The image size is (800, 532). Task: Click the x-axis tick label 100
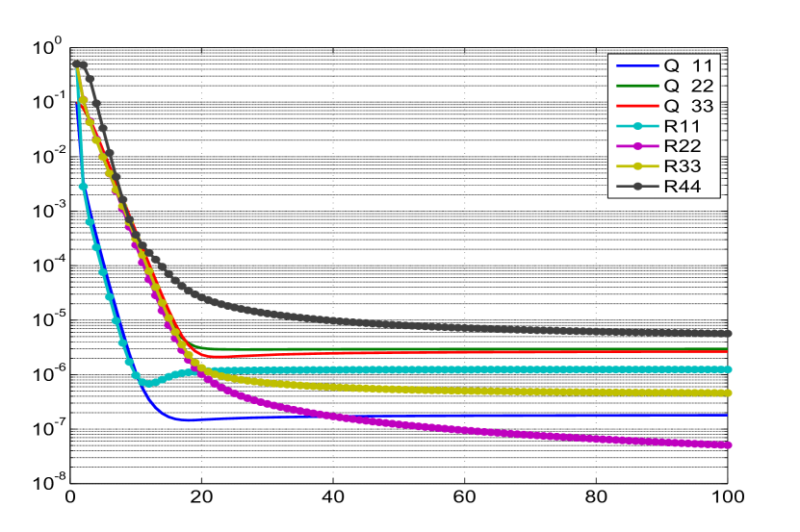coord(727,496)
